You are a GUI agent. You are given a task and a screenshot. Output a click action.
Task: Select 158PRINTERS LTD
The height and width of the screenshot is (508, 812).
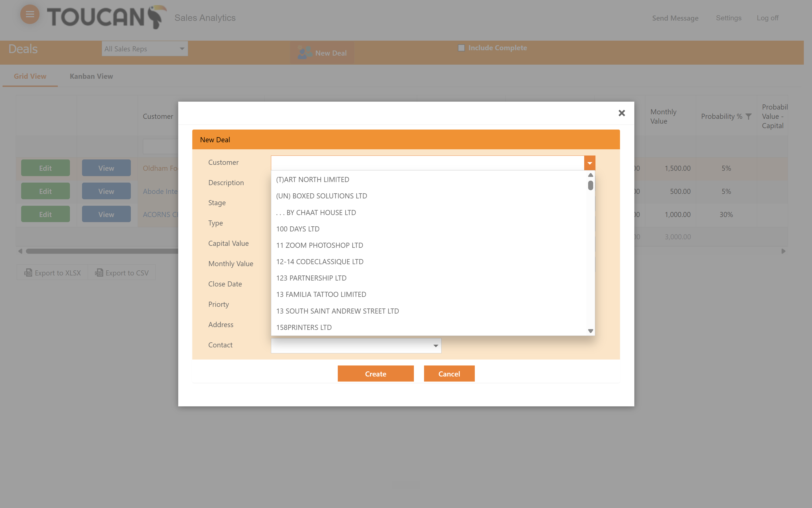429,327
